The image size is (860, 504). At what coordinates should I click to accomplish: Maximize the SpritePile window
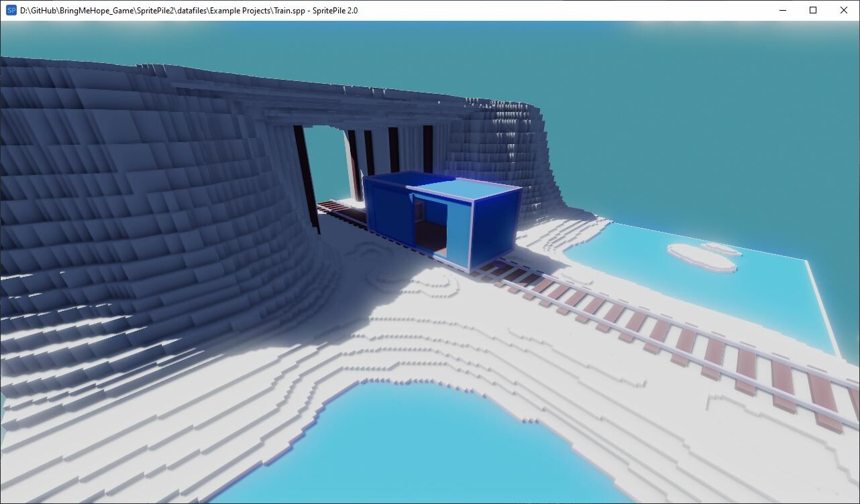click(x=812, y=10)
